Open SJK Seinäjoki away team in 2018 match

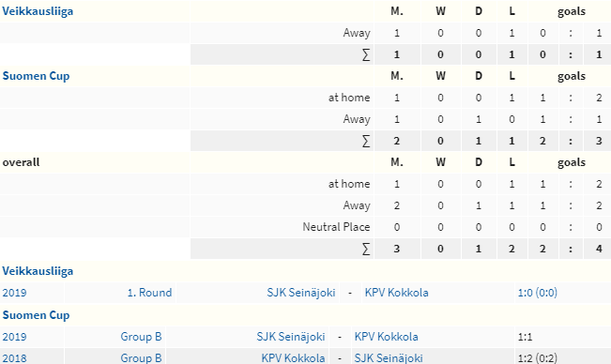pos(389,358)
